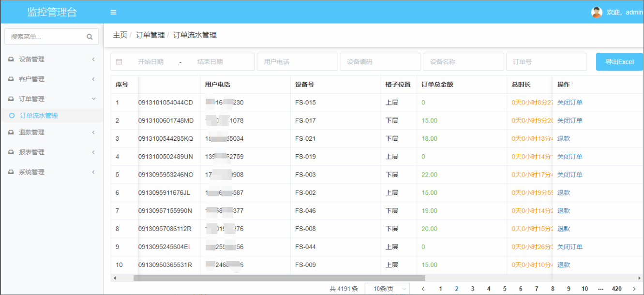Click amount 22.00 in row 5
This screenshot has height=295, width=644.
(x=429, y=175)
